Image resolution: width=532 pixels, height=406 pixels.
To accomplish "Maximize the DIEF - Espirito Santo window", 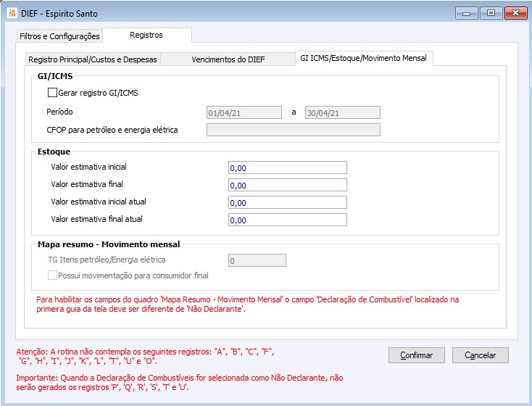I will pos(491,13).
